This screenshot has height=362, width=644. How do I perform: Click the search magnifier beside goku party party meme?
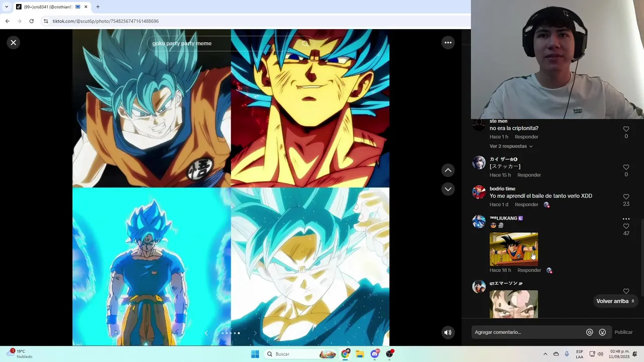pyautogui.click(x=305, y=44)
